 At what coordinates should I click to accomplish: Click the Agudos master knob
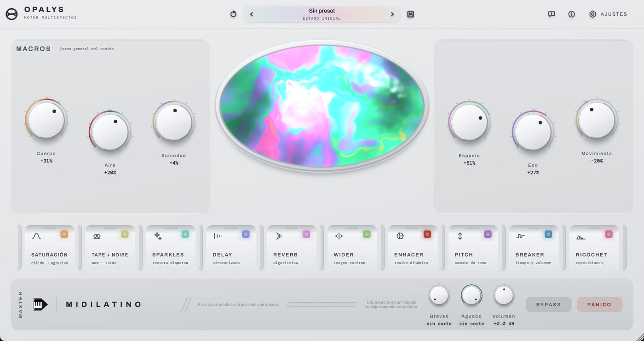pyautogui.click(x=471, y=295)
